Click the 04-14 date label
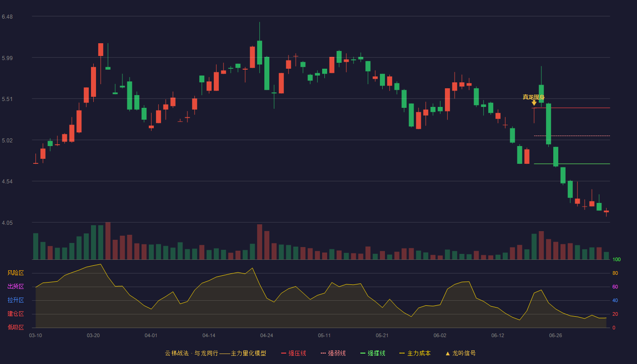The image size is (637, 364). coord(209,335)
